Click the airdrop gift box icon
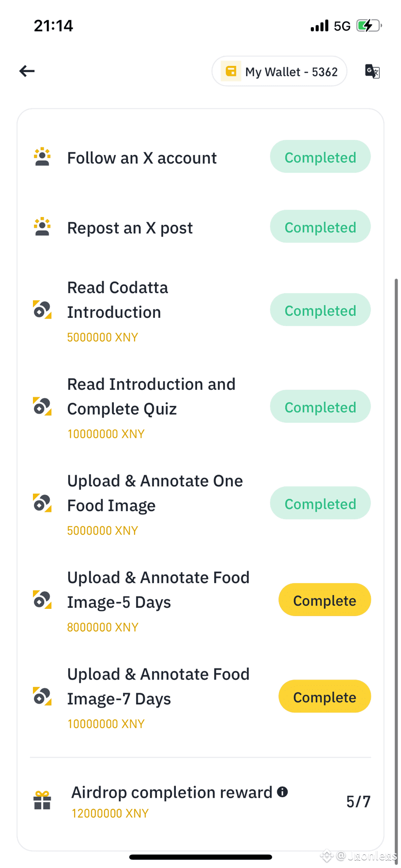The height and width of the screenshot is (868, 401). pyautogui.click(x=43, y=800)
